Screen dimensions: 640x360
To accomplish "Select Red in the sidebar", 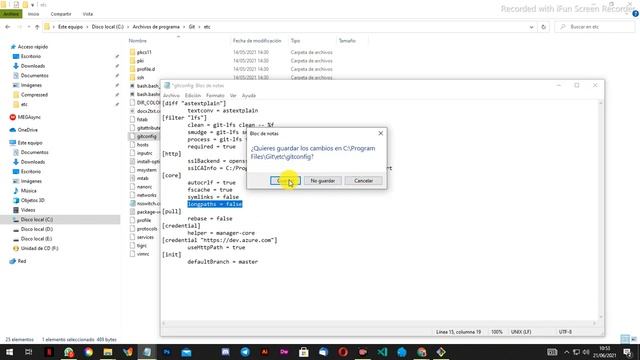I will point(22,261).
